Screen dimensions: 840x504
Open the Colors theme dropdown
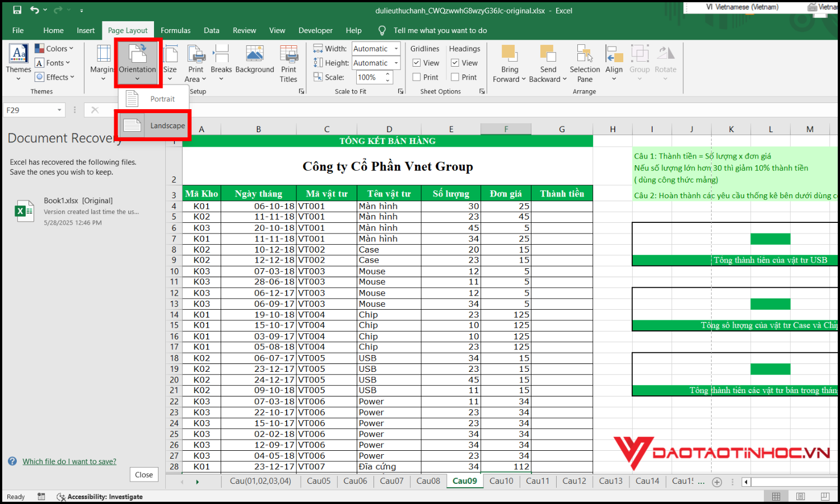(54, 49)
